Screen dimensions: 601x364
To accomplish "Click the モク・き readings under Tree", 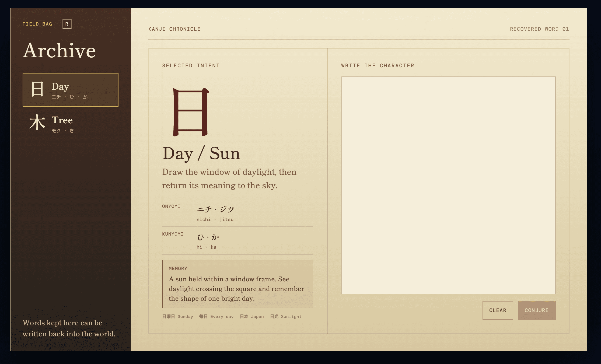I will click(63, 131).
